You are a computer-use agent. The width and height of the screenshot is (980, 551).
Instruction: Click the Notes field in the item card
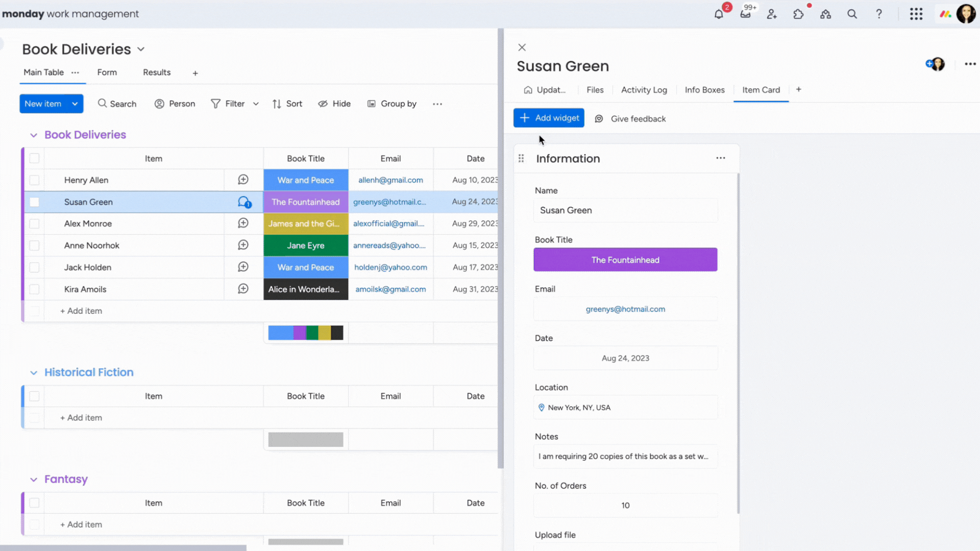tap(625, 456)
